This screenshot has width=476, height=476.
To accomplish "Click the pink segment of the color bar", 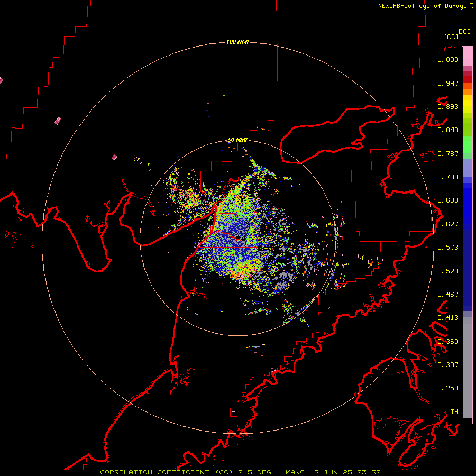I will 467,56.
